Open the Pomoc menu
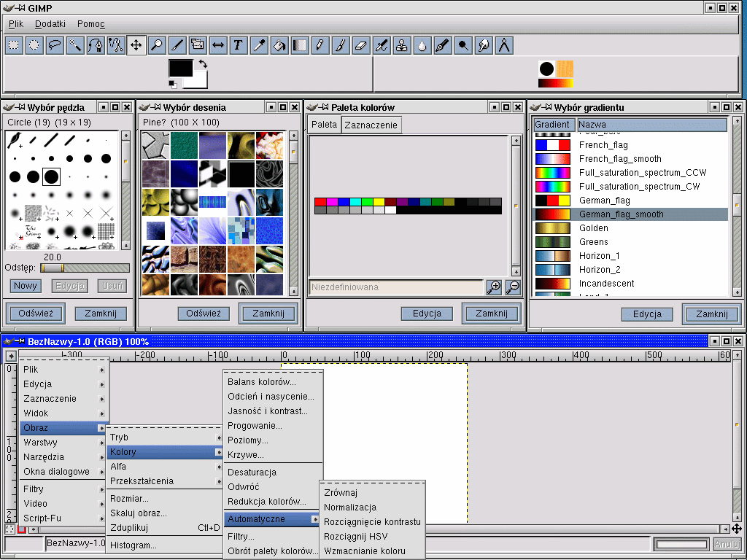The width and height of the screenshot is (747, 560). [90, 24]
